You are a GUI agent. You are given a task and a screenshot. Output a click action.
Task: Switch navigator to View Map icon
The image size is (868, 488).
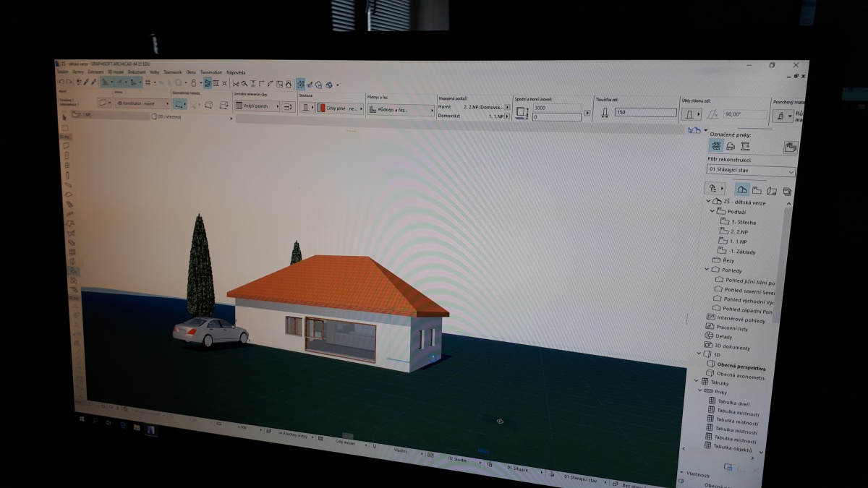coord(757,190)
